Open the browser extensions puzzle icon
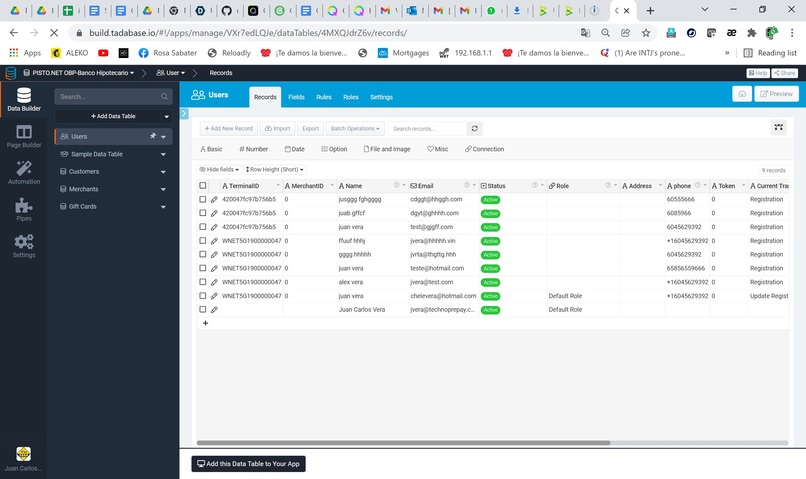Screen dimensions: 806x479 pyautogui.click(x=752, y=33)
